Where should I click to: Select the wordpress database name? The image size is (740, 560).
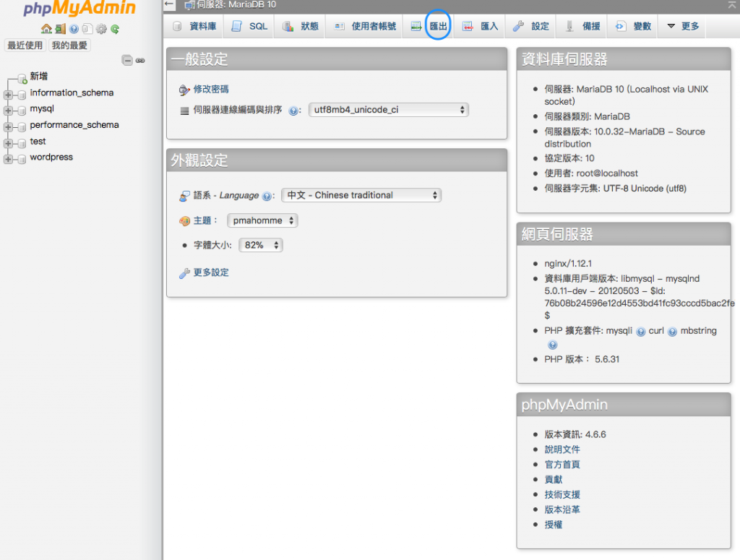[51, 157]
